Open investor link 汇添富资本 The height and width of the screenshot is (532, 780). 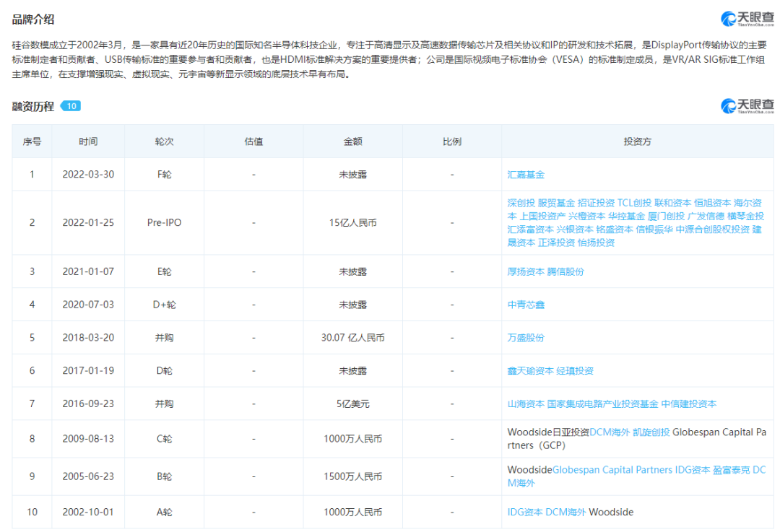click(x=530, y=230)
